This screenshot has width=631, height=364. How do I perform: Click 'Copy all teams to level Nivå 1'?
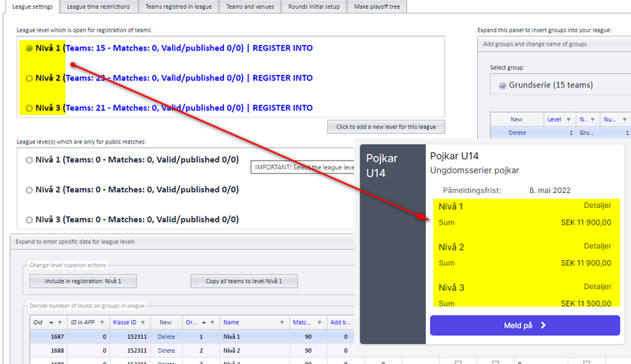pos(244,281)
